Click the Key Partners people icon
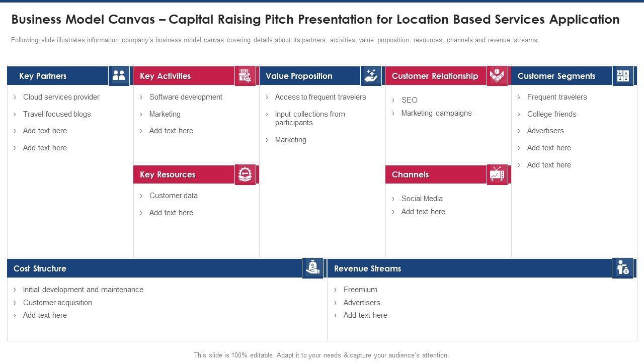 [119, 76]
